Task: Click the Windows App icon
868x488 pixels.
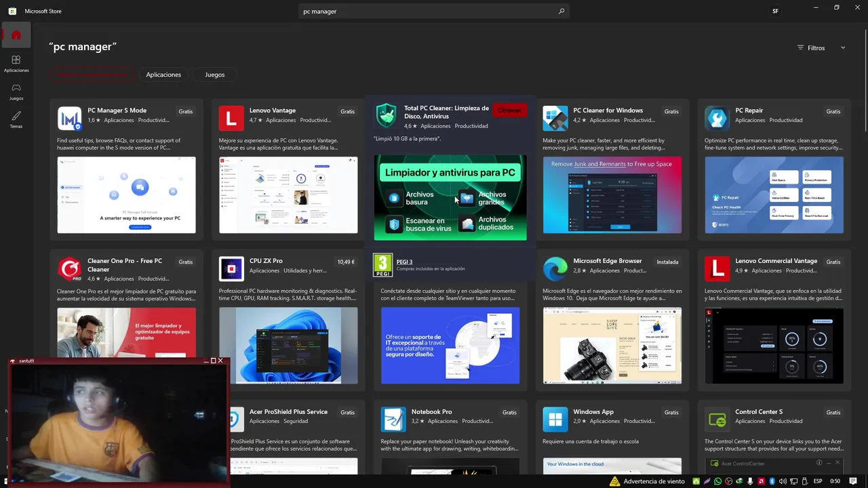Action: click(x=555, y=420)
